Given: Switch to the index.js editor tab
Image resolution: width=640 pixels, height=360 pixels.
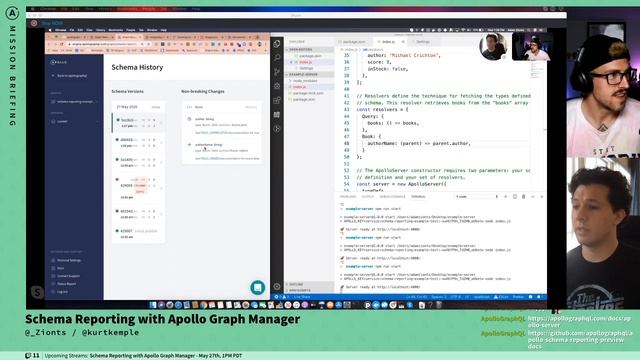Looking at the screenshot, I should tap(388, 42).
